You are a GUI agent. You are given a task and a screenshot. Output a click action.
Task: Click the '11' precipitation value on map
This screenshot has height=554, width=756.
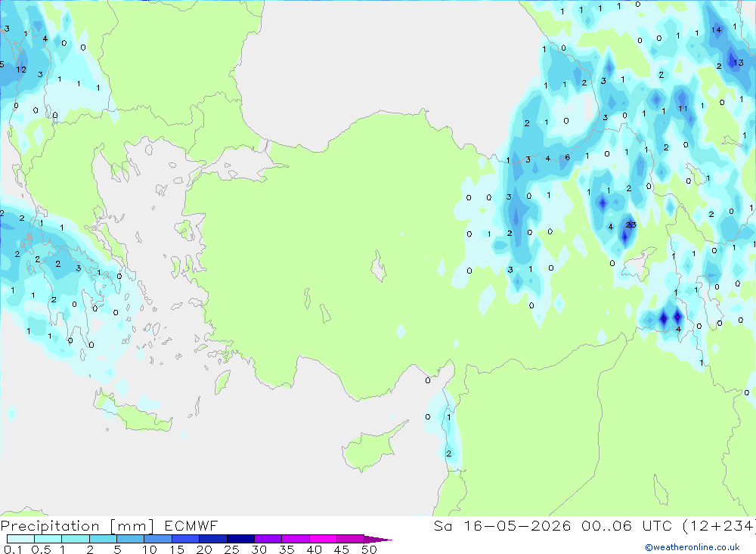point(683,109)
